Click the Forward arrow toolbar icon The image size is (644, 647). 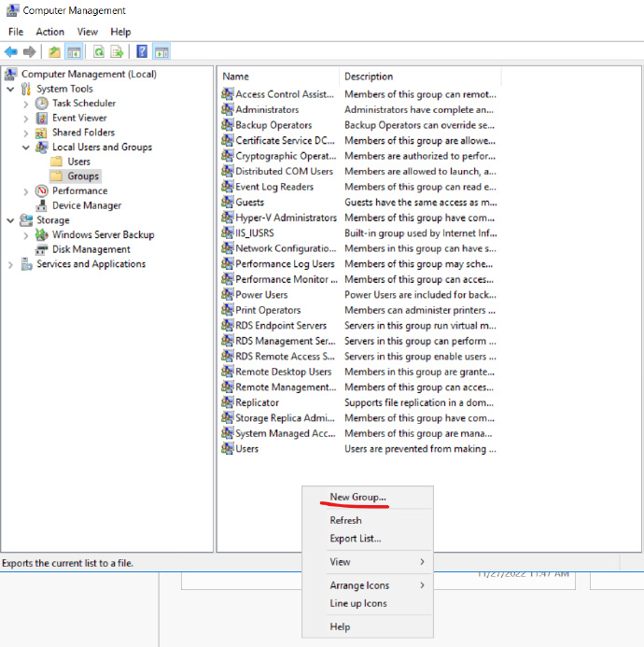coord(29,52)
